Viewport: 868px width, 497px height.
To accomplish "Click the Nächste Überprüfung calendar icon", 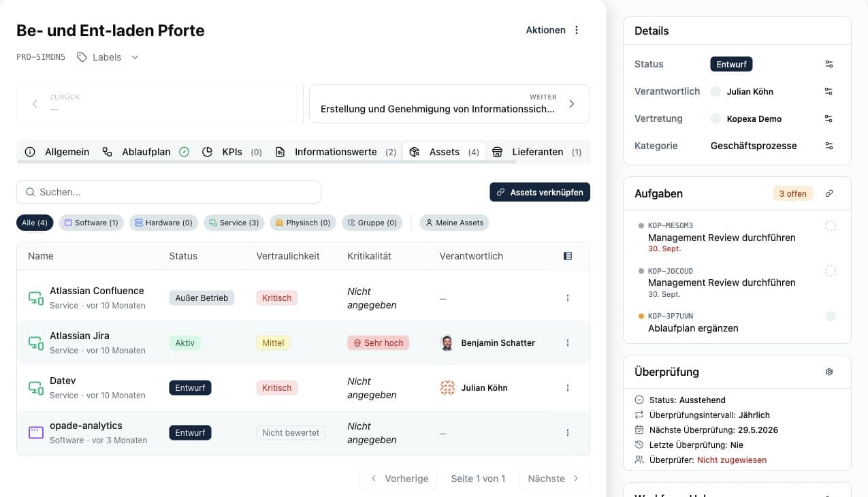I will point(639,430).
